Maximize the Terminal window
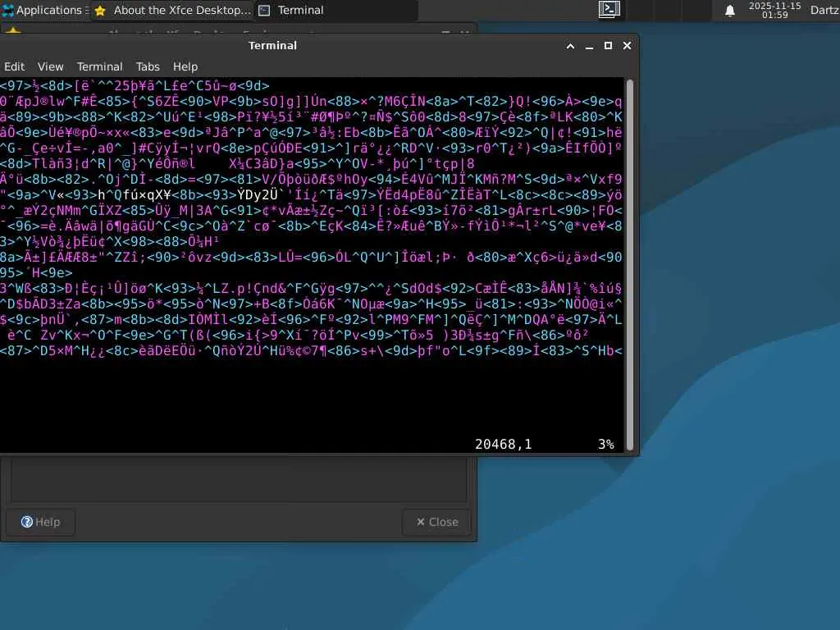 [x=608, y=46]
